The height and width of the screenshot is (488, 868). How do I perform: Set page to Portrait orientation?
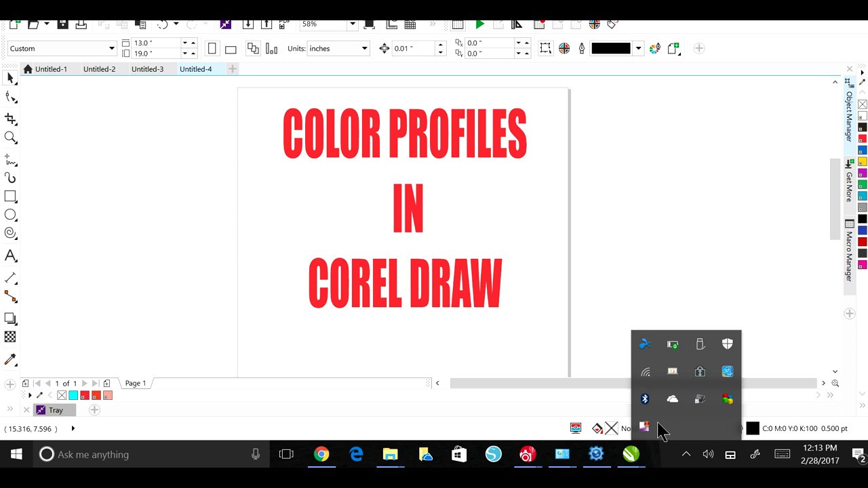click(212, 49)
